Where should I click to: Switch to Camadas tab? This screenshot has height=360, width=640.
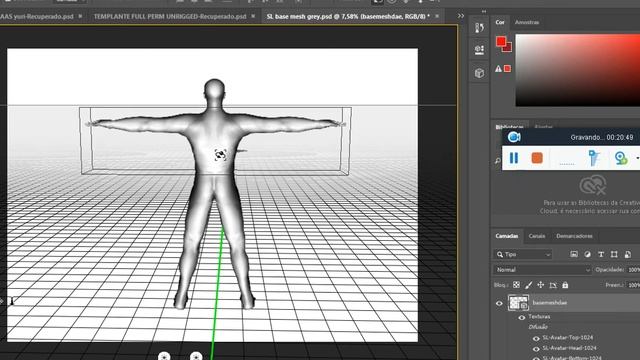[507, 236]
